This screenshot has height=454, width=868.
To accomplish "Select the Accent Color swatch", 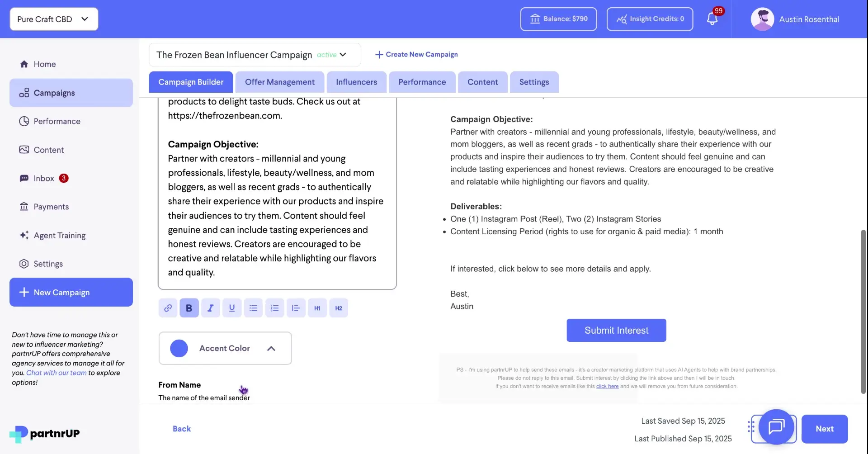I will tap(179, 348).
